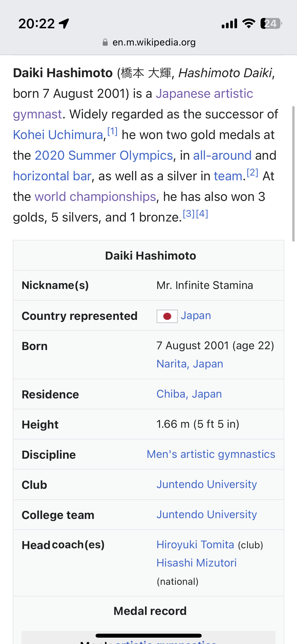Open citation reference [2]
This screenshot has height=644, width=297.
252,172
